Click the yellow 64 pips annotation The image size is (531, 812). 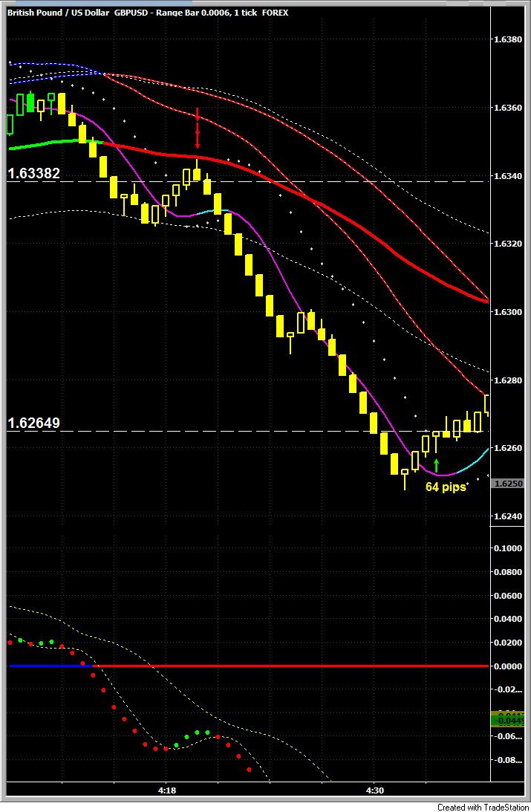[446, 487]
